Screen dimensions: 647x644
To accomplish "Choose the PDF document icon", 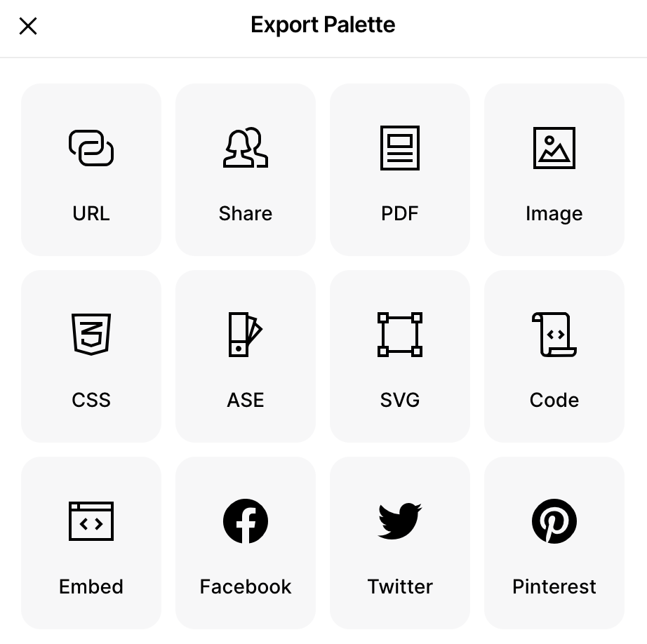I will coord(400,148).
